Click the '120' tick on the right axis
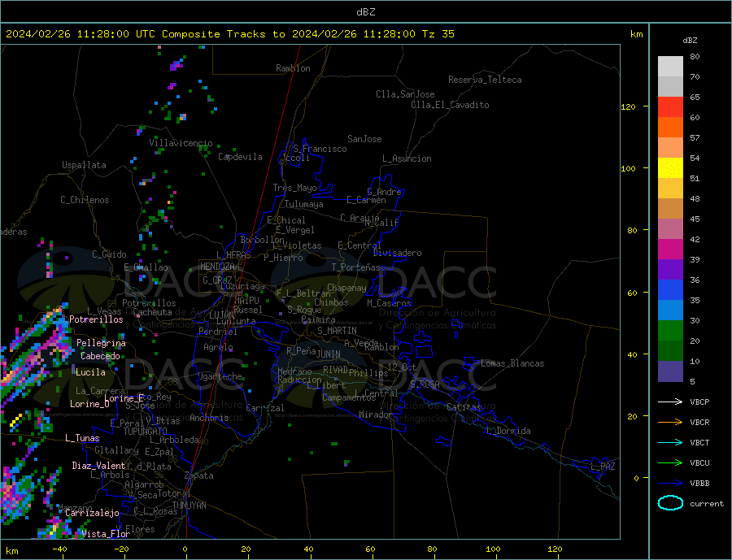Viewport: 732px width, 560px height. tap(629, 106)
